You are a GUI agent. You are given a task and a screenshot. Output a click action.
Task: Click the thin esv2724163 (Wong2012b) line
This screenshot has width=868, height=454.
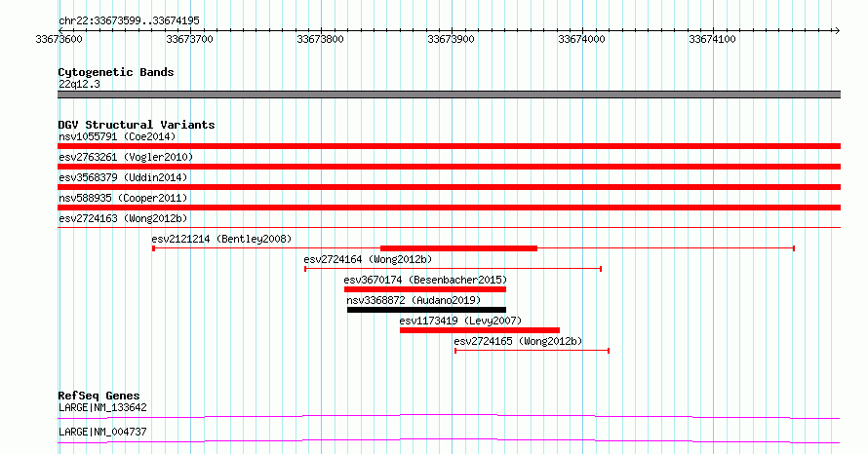(449, 227)
